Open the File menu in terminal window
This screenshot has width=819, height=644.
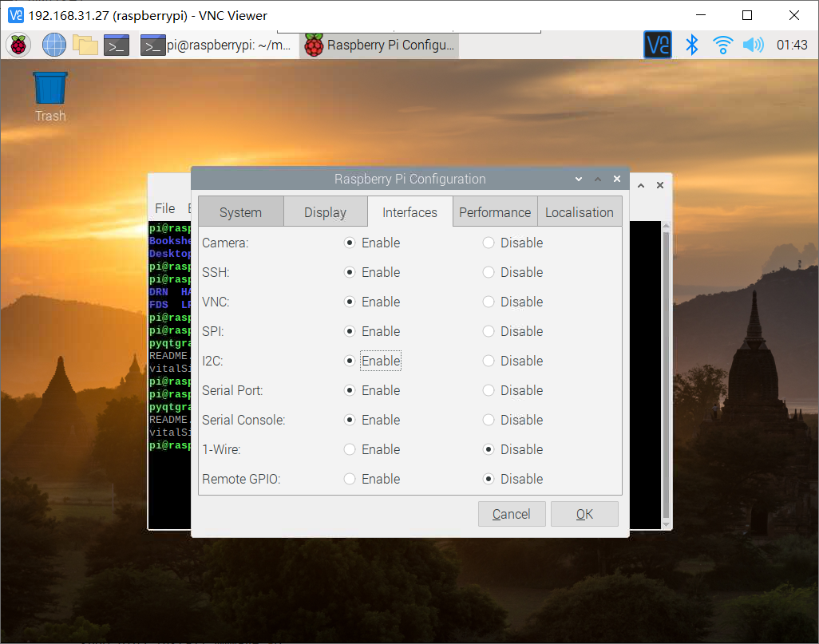click(x=164, y=208)
